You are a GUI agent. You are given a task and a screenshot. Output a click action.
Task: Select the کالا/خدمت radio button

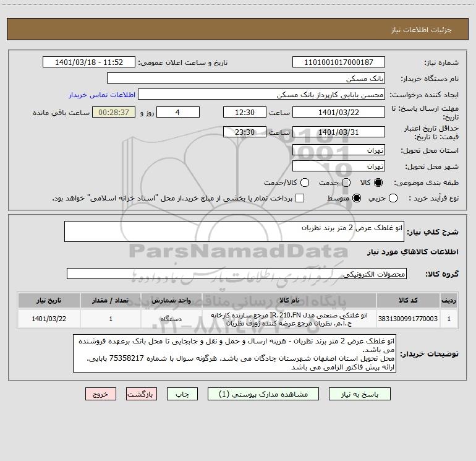coord(305,183)
